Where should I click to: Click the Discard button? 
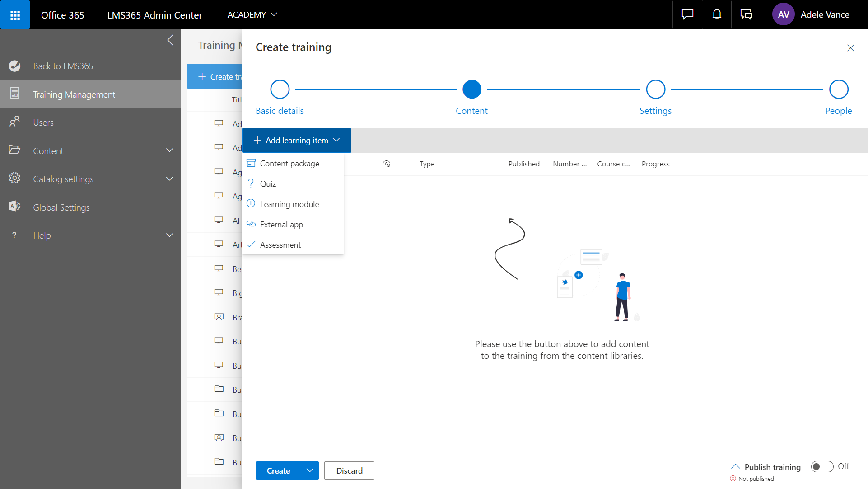pyautogui.click(x=349, y=470)
